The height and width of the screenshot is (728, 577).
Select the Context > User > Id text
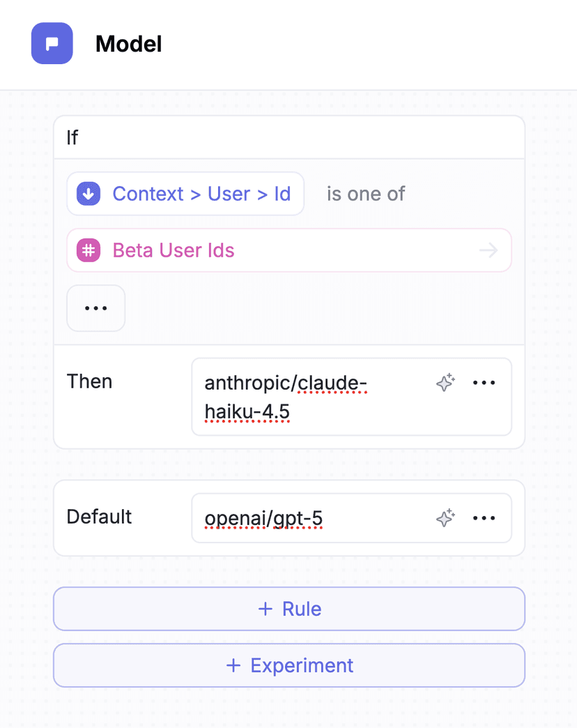201,194
